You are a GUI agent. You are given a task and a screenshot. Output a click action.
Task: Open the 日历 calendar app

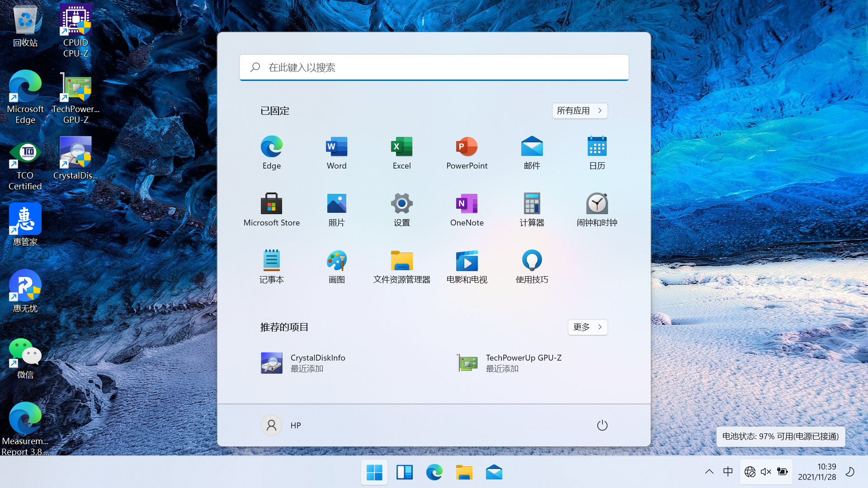click(597, 153)
